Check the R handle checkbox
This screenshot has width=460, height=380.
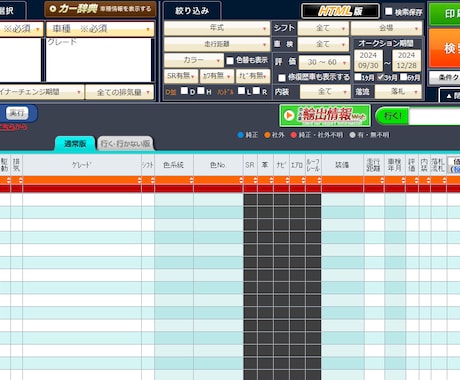coord(256,91)
